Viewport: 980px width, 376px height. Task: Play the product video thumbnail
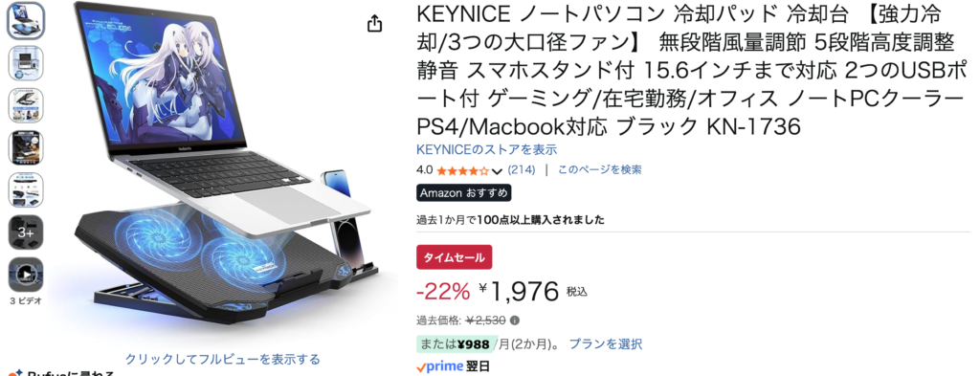pos(26,275)
